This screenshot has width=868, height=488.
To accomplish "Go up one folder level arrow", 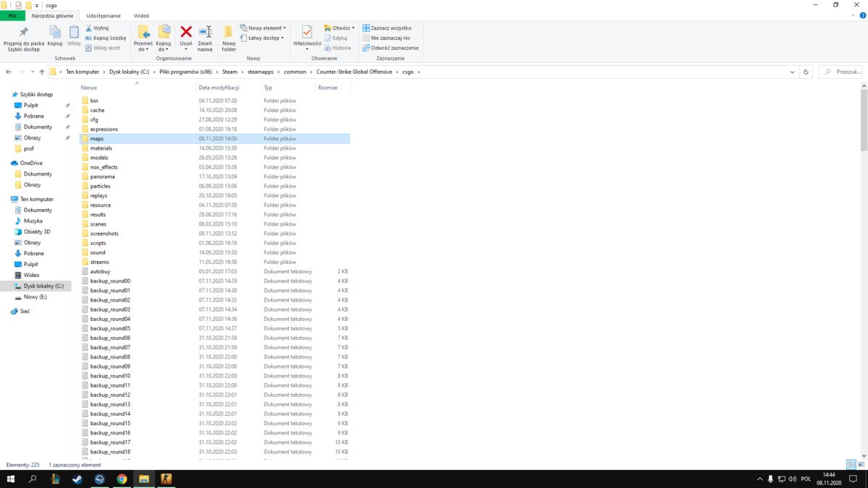I will tap(42, 72).
